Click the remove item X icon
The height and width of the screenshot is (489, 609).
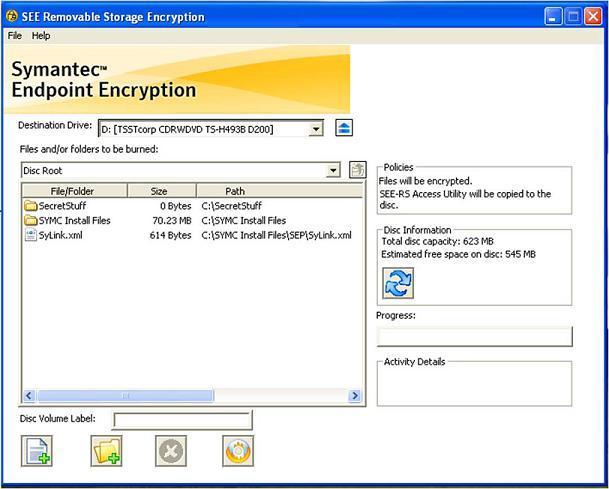tap(171, 451)
